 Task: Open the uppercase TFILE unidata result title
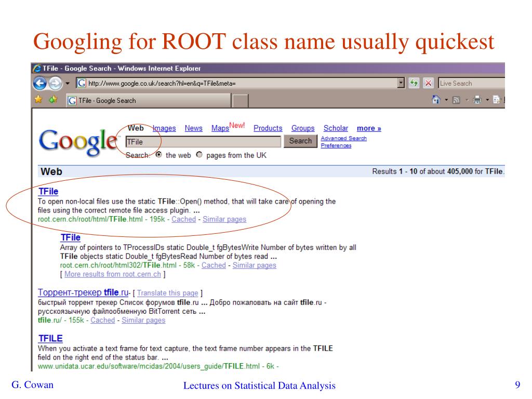pyautogui.click(x=50, y=339)
